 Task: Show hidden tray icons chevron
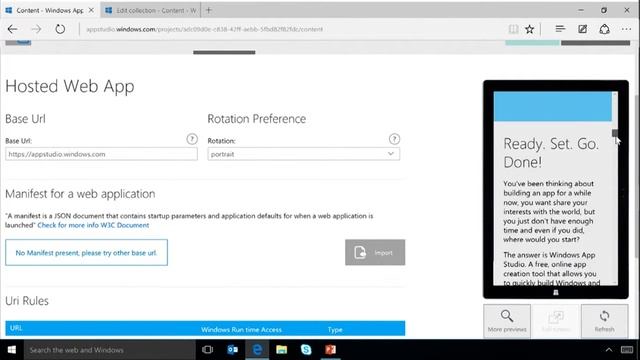coord(609,350)
